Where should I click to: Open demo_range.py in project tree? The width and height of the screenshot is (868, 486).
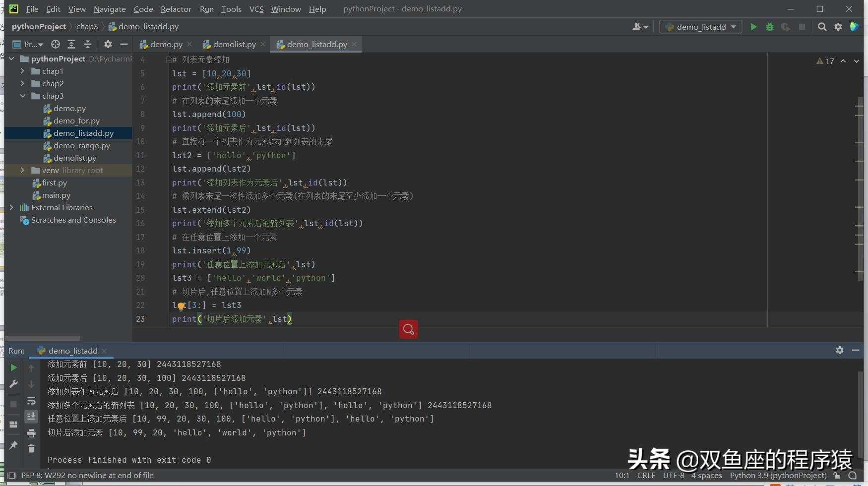pos(82,145)
